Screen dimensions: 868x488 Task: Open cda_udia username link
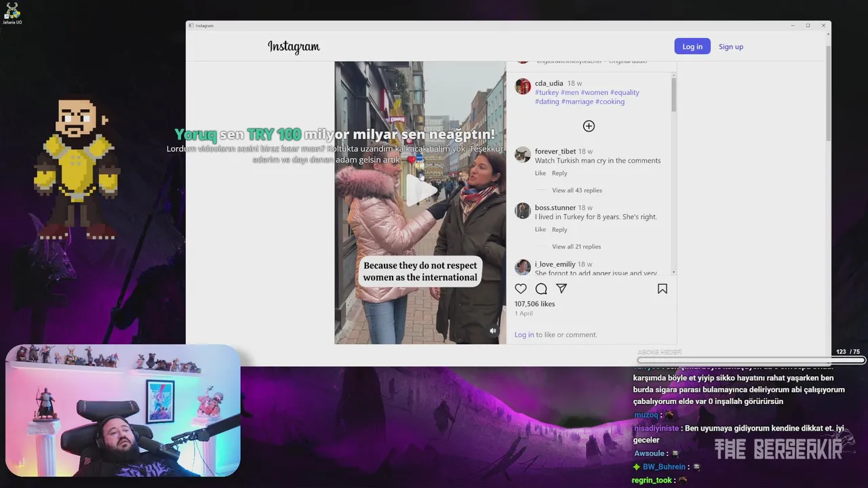[549, 83]
